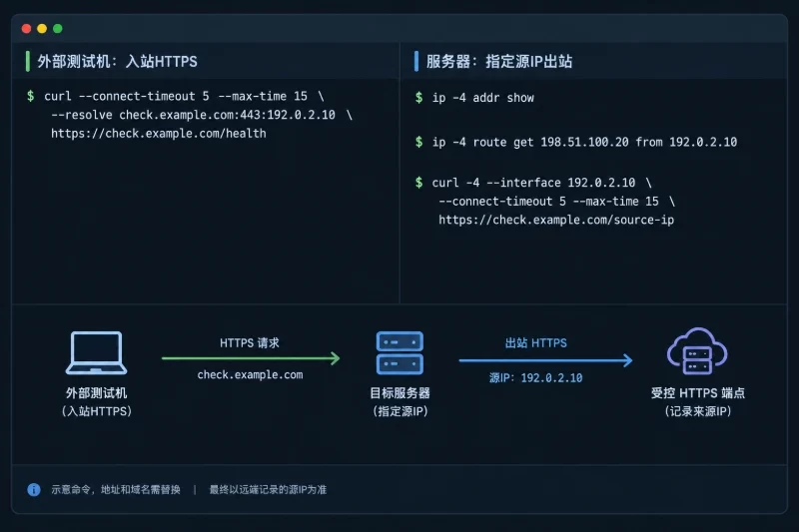
Task: Click the line curl --connect-timeout 5 --max-time 15 in left pane
Action: [184, 96]
